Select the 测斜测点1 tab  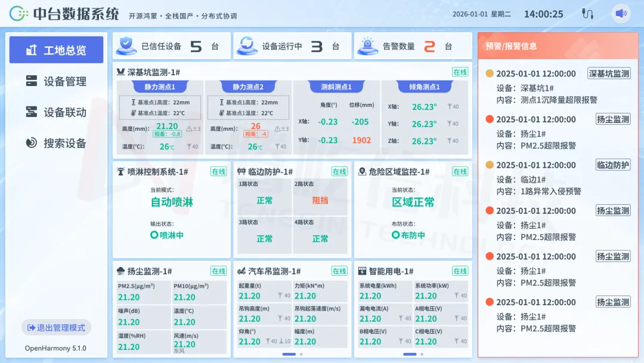[336, 87]
